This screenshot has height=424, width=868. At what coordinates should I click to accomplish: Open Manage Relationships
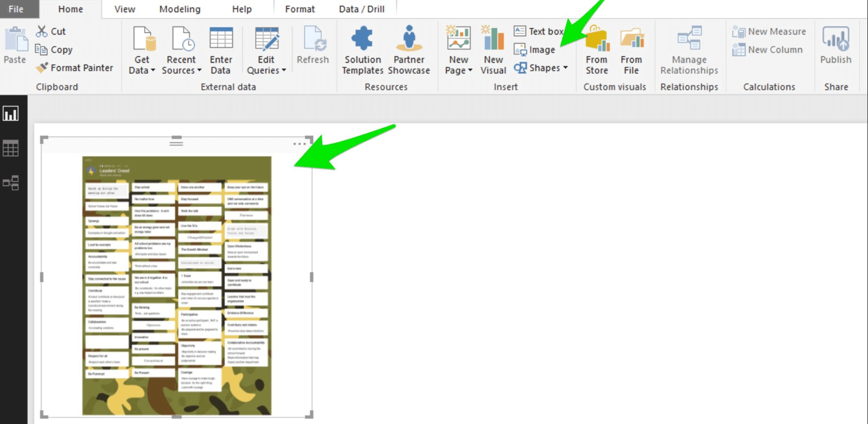click(689, 50)
